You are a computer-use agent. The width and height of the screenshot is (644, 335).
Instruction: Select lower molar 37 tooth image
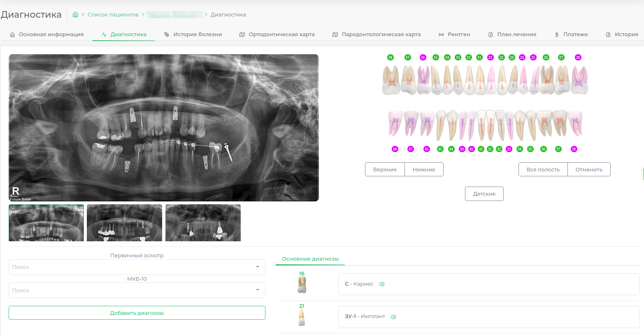tap(560, 123)
